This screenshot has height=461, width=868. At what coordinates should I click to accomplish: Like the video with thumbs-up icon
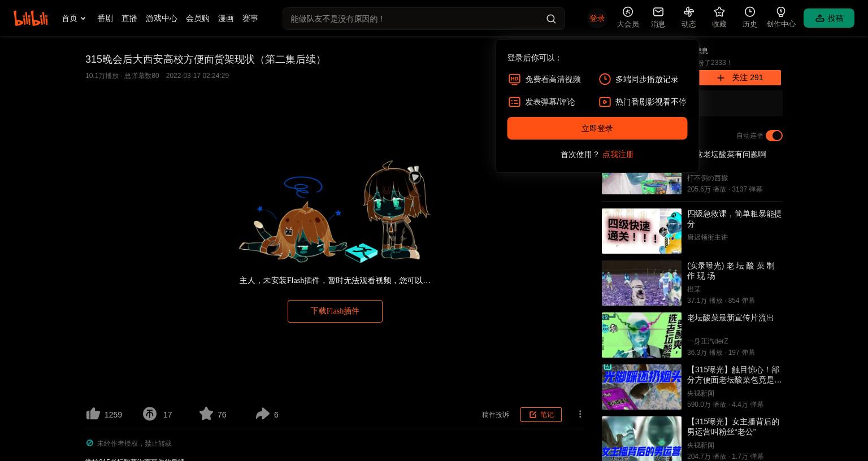[93, 414]
